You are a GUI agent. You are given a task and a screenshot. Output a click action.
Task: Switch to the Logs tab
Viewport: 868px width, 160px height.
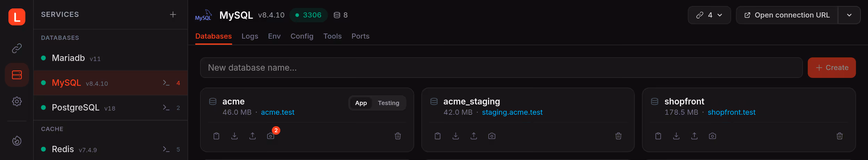point(250,36)
